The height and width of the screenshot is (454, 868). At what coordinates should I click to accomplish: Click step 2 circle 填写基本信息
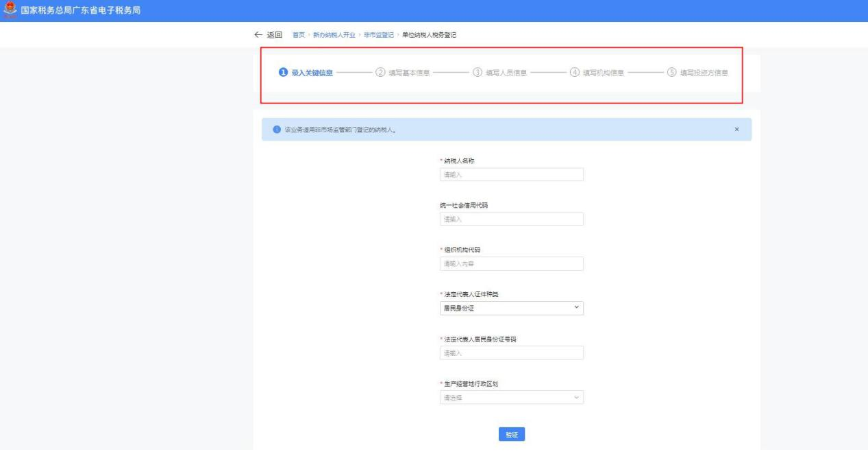(380, 73)
